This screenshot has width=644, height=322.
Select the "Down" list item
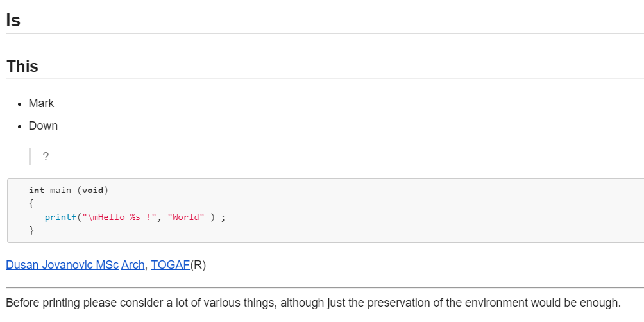(43, 126)
